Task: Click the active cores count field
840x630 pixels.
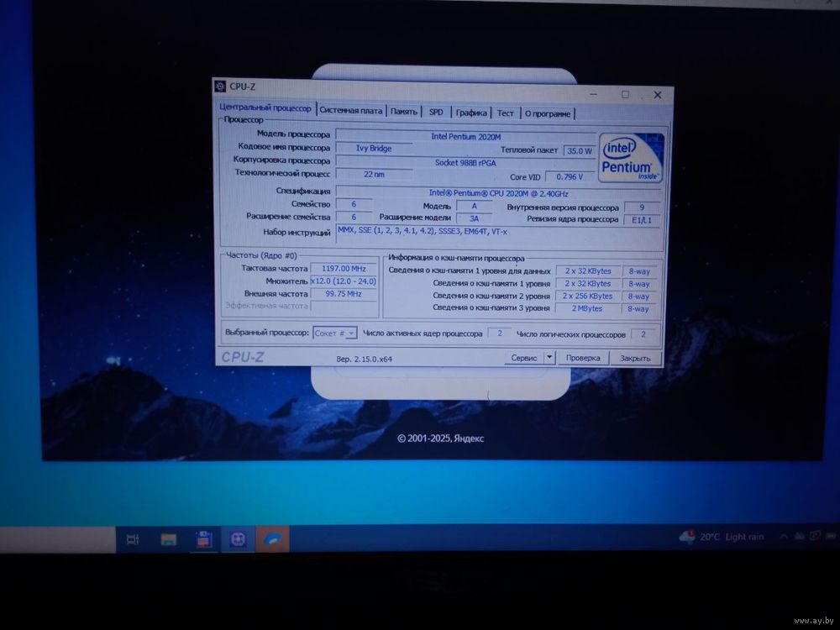Action: 499,333
